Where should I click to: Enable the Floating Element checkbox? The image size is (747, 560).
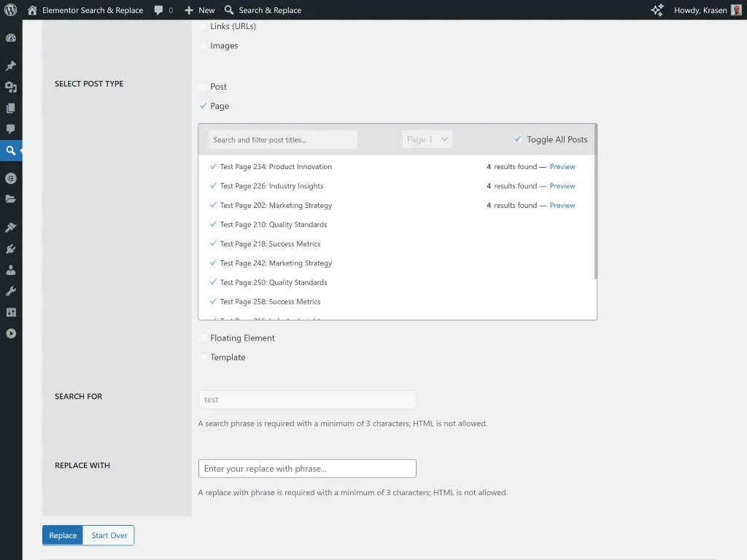point(202,338)
